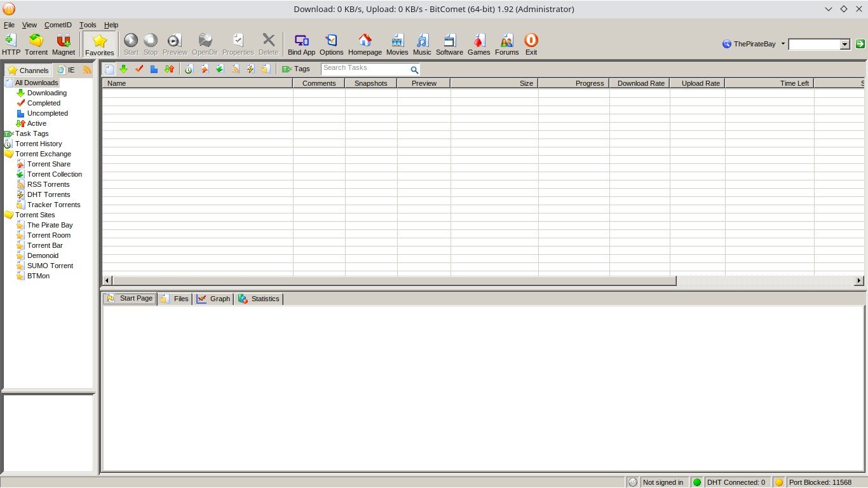Image resolution: width=868 pixels, height=488 pixels.
Task: Open the search engine dropdown next to ThePirateBay
Action: click(x=784, y=44)
